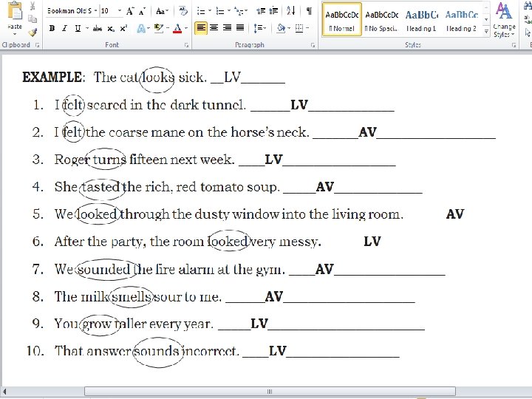The height and width of the screenshot is (399, 532).
Task: Click the circled word 'turns' in sentence 3
Action: click(x=109, y=159)
